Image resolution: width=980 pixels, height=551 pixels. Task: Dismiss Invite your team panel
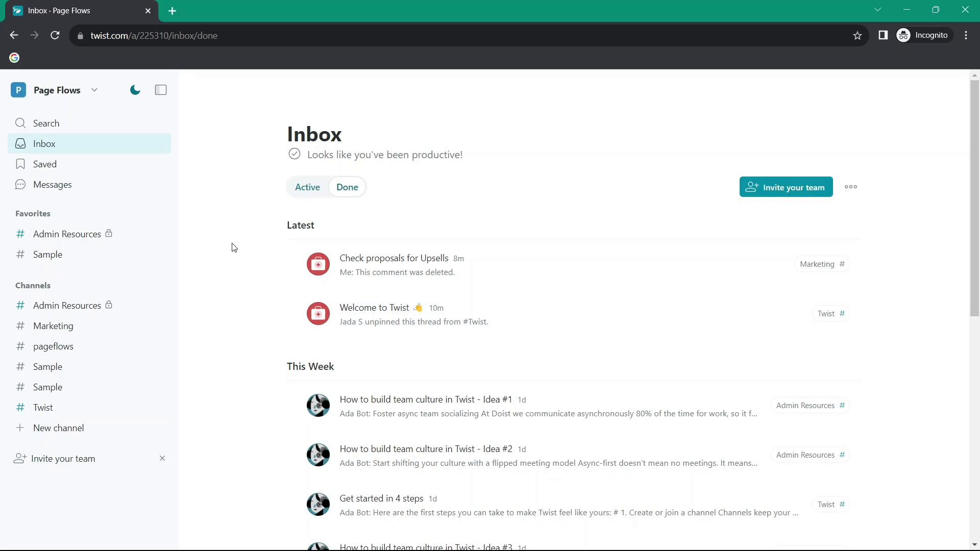161,458
